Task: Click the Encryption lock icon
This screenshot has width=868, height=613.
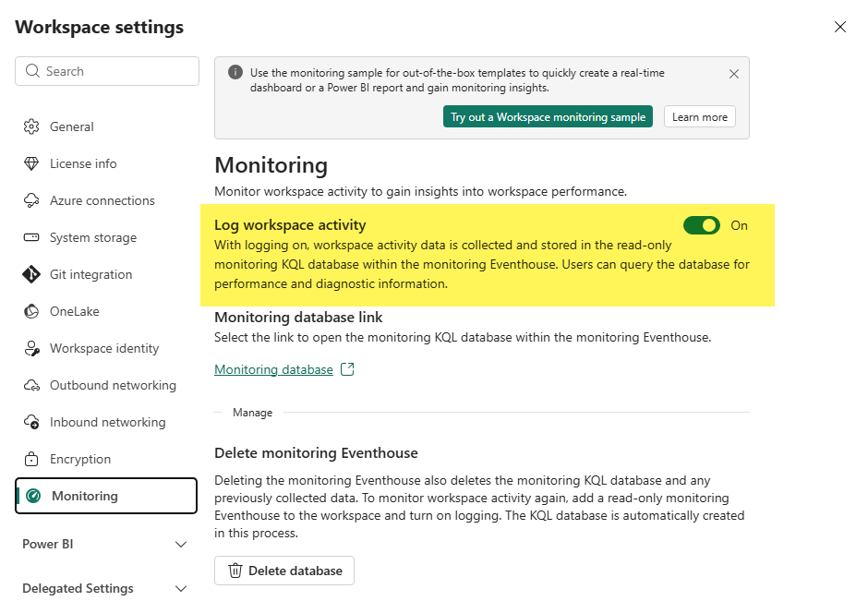Action: click(x=31, y=459)
